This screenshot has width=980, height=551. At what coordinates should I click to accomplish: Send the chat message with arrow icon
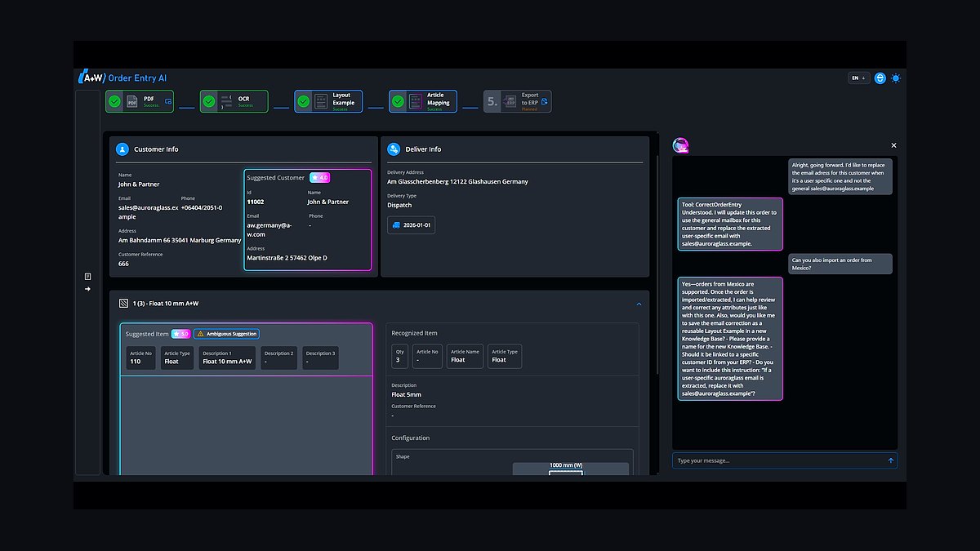coord(891,460)
